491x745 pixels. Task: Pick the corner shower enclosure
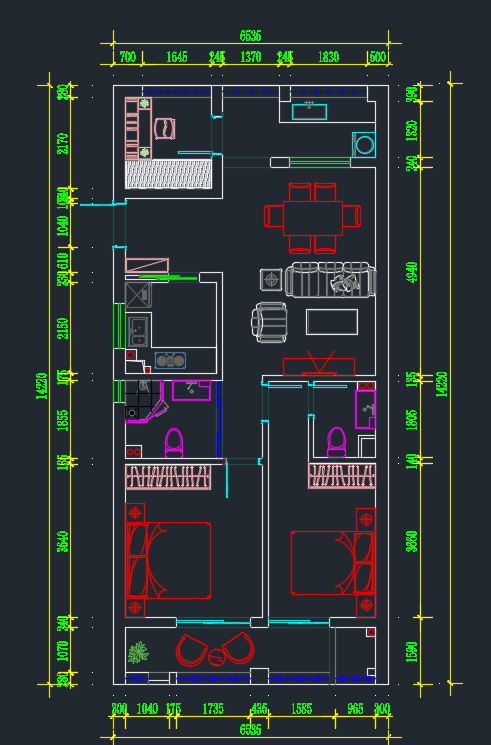point(144,401)
